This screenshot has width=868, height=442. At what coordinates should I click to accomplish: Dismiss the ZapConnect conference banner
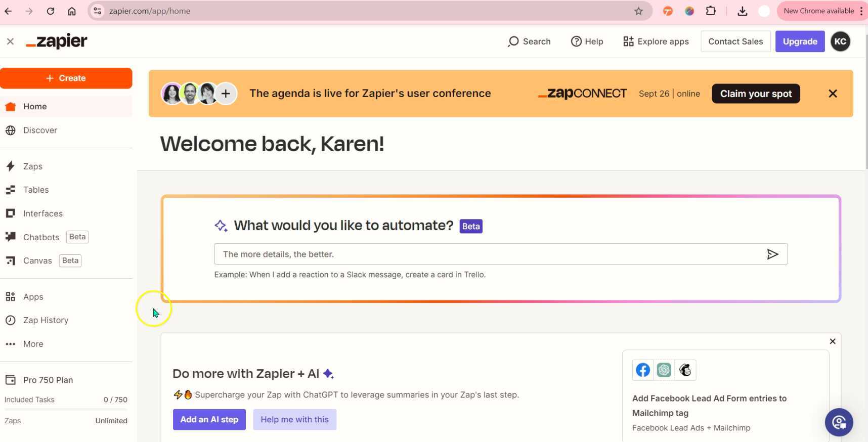pyautogui.click(x=833, y=94)
